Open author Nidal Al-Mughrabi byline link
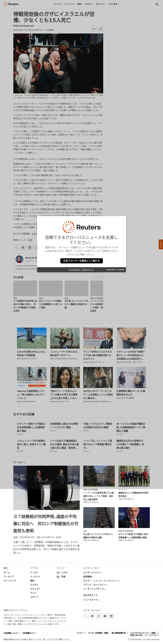 tap(23, 26)
